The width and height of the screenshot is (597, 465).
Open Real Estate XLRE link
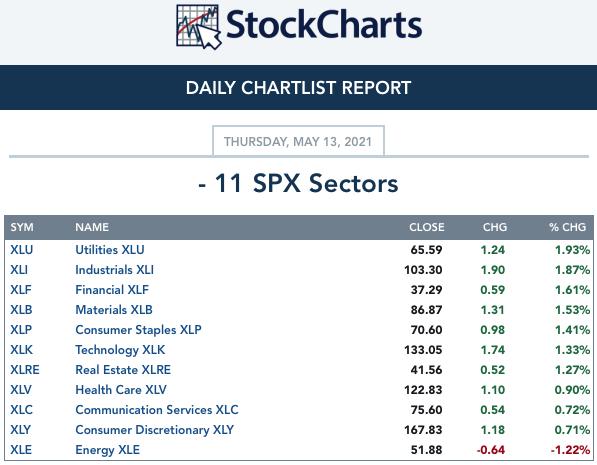(123, 370)
